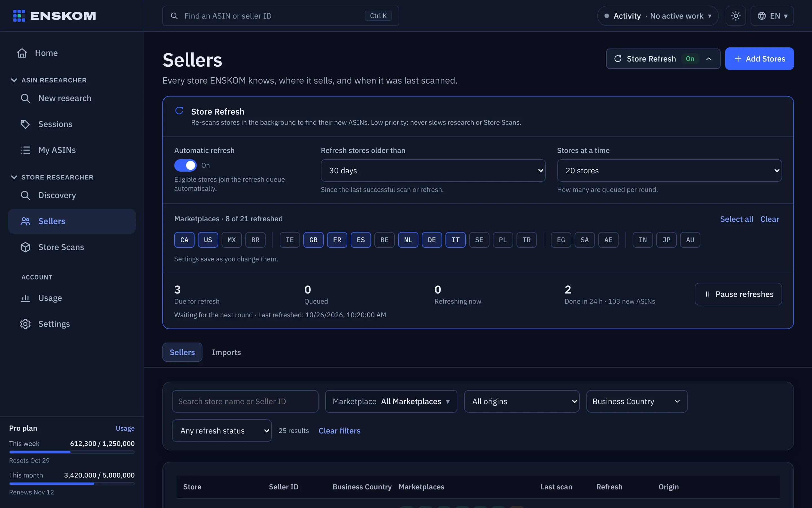Click the Store Scans box icon
The height and width of the screenshot is (508, 812).
25,247
